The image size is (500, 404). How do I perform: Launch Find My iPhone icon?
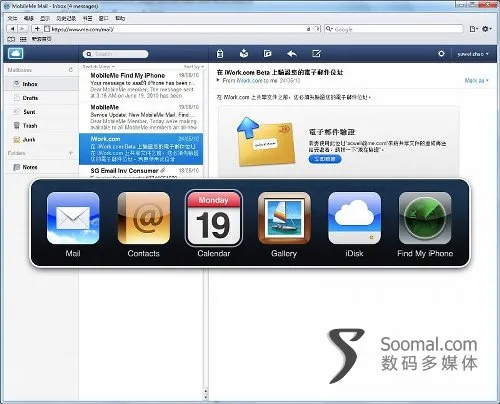point(425,218)
